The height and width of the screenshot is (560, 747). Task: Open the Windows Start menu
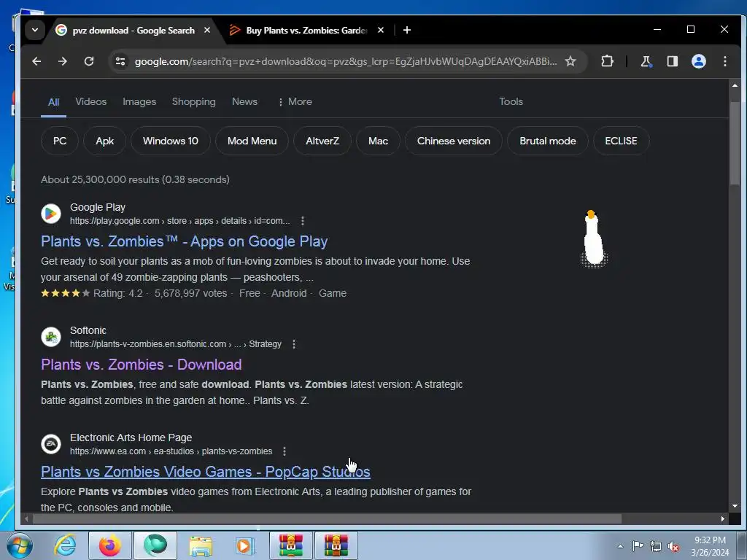(x=20, y=545)
